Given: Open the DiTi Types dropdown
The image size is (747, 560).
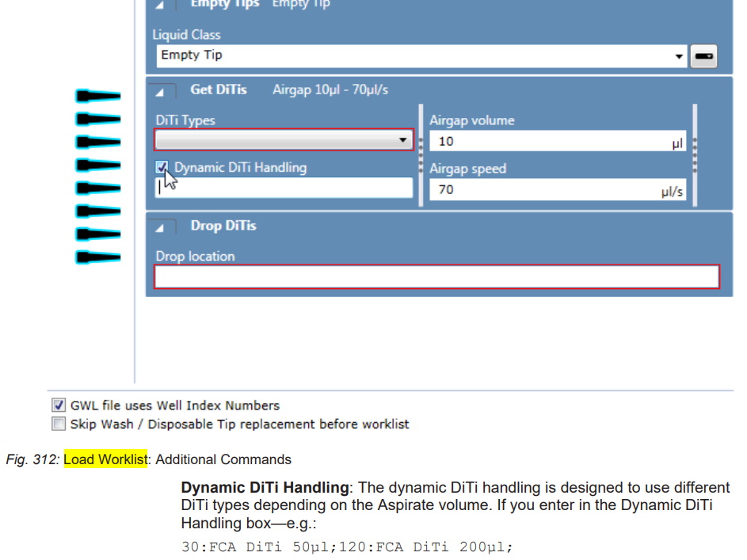Looking at the screenshot, I should [284, 140].
